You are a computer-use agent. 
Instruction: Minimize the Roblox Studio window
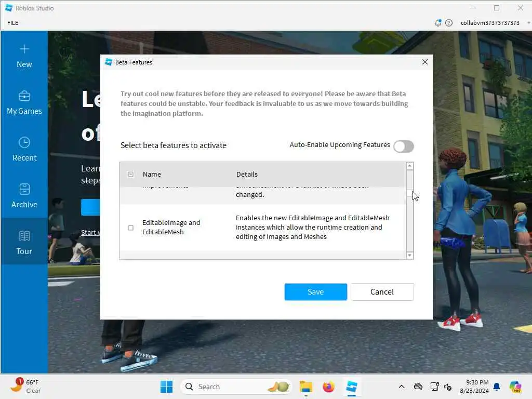(x=473, y=8)
